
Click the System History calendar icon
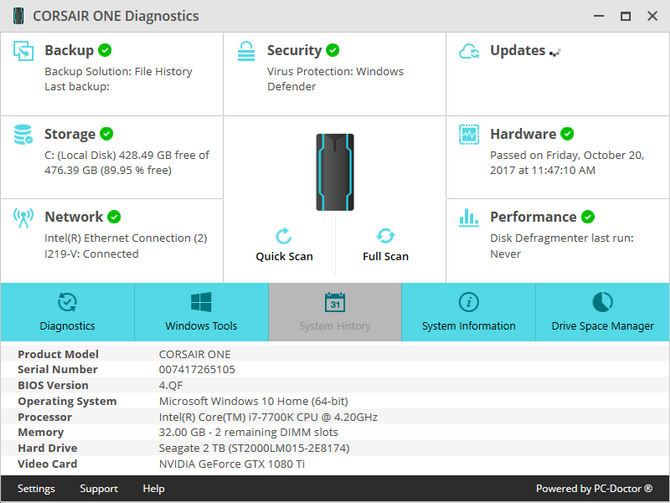click(335, 302)
